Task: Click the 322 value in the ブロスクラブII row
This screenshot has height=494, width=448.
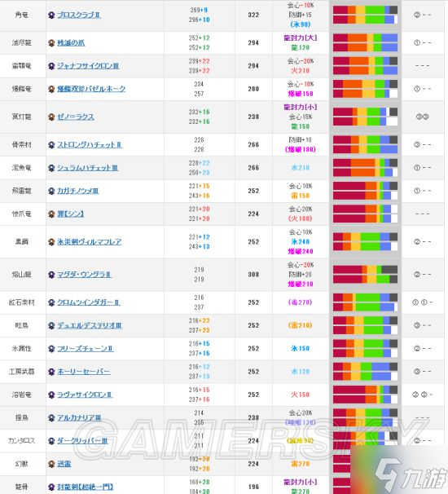Action: (253, 15)
